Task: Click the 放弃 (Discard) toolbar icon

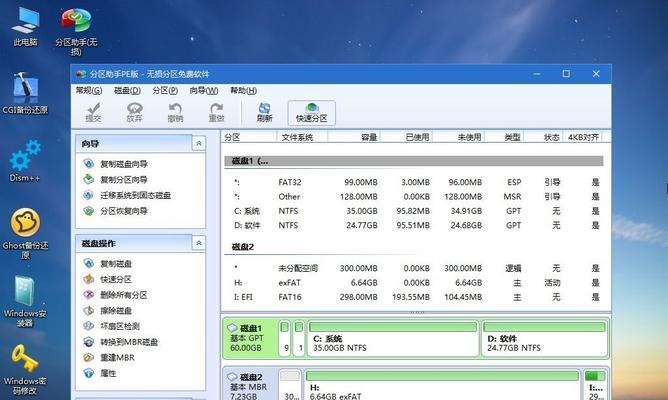Action: click(x=134, y=112)
